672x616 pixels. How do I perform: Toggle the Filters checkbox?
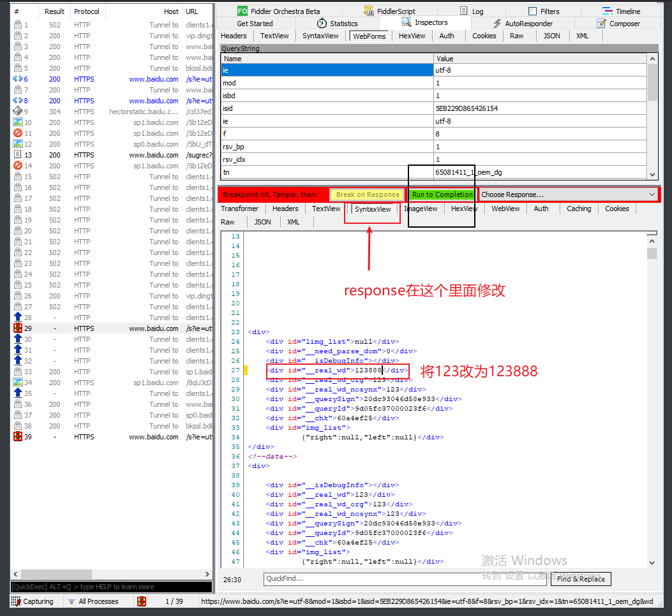(x=532, y=11)
